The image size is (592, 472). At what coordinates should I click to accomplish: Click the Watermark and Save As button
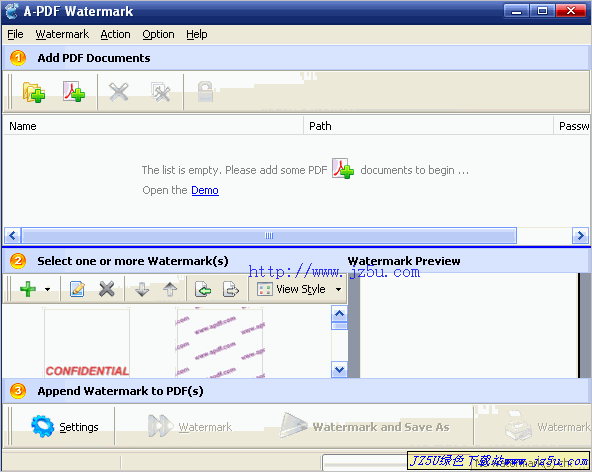(365, 427)
